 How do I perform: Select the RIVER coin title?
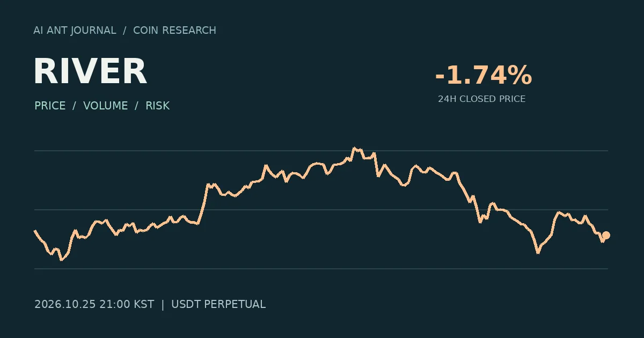90,71
